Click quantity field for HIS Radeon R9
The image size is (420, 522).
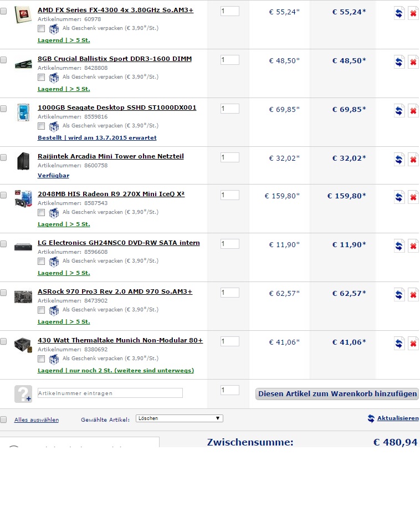[230, 195]
